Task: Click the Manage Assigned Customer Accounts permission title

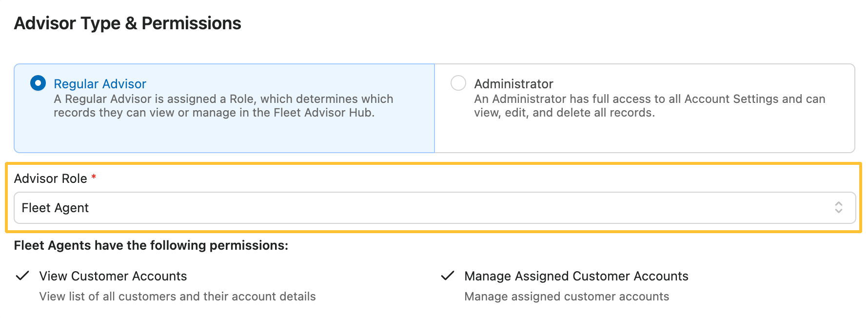Action: point(576,276)
